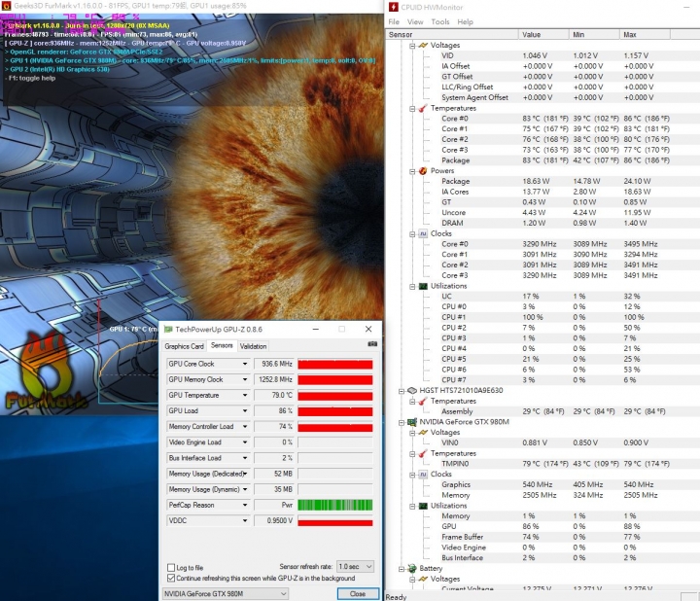
Task: Click the PerfCap Reason green graph bar
Action: point(335,505)
